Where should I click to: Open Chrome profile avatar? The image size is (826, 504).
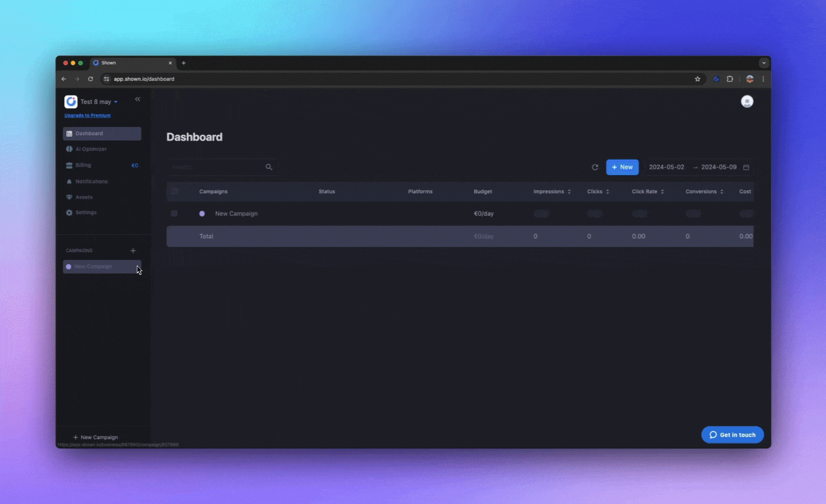750,79
